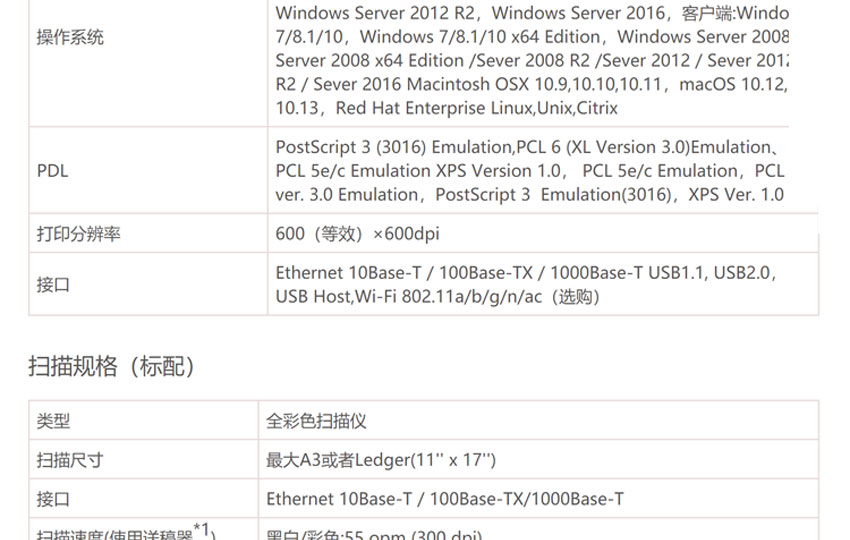This screenshot has width=850, height=540.
Task: Select the Ethernet USB Wi-Fi interface text
Action: coord(526,285)
